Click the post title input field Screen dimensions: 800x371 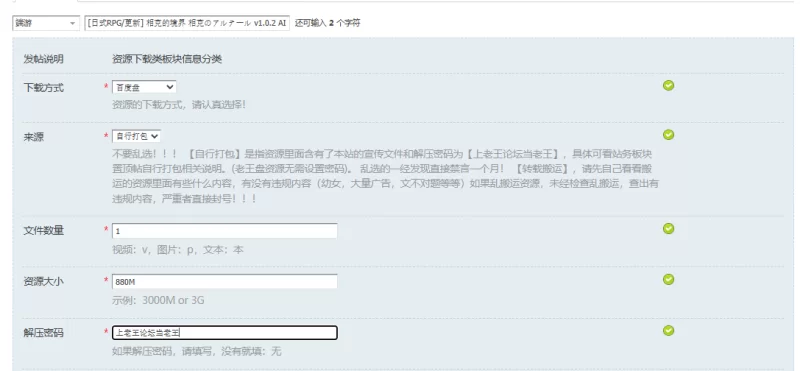tap(187, 23)
